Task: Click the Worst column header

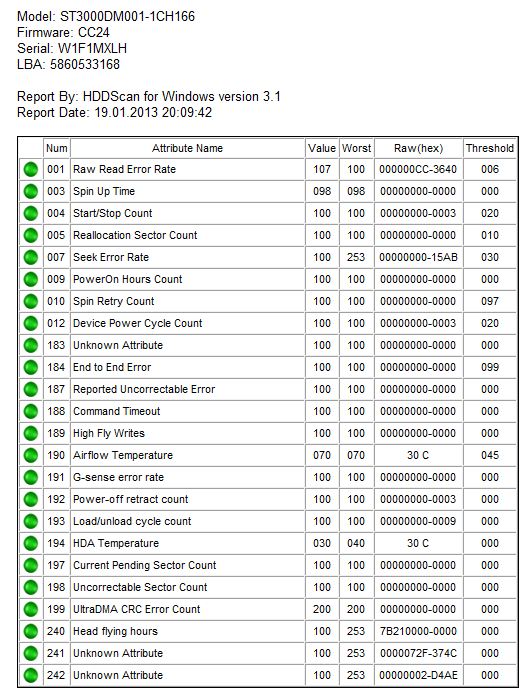Action: [x=356, y=148]
